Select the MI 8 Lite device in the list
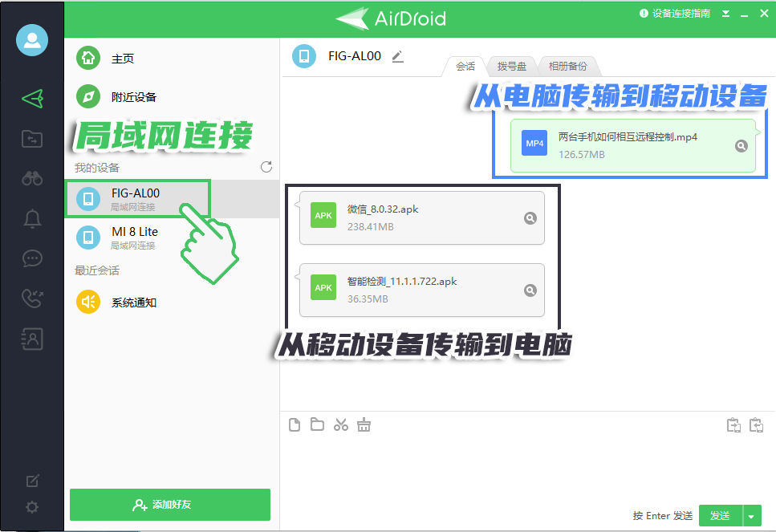 (x=136, y=238)
